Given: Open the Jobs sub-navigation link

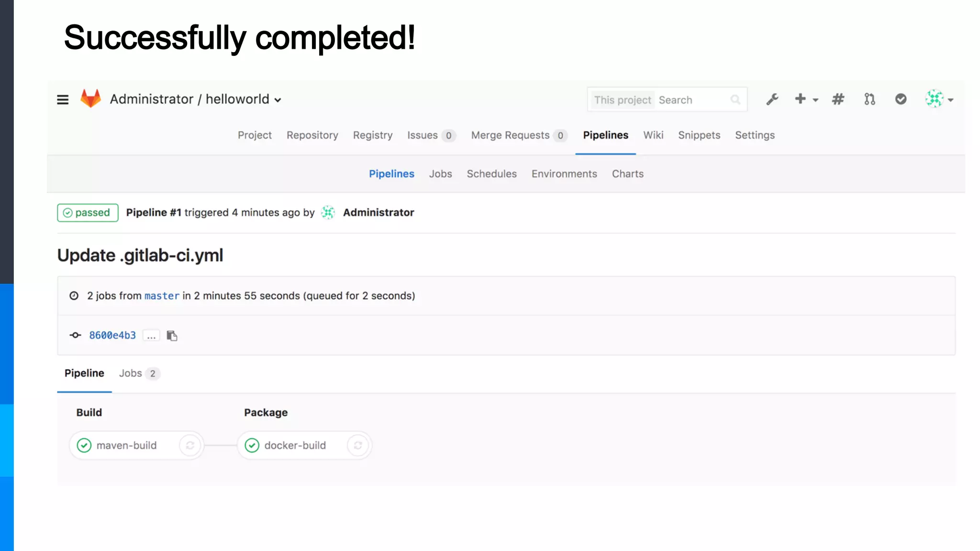Looking at the screenshot, I should tap(440, 174).
